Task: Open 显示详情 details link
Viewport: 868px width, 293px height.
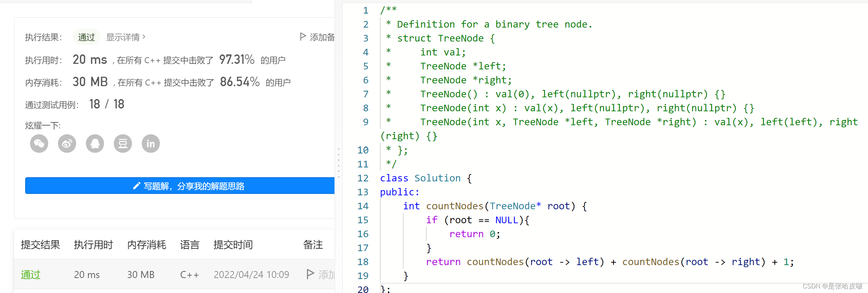Action: (x=126, y=37)
